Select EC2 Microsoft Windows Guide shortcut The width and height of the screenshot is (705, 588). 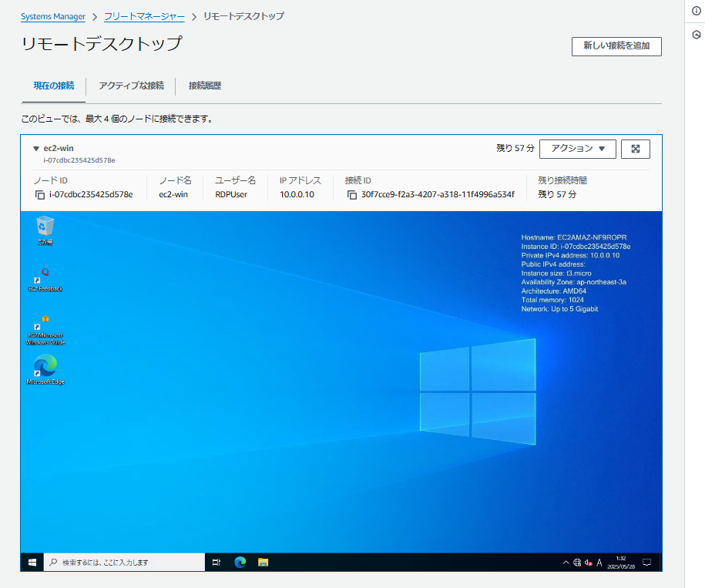(45, 330)
